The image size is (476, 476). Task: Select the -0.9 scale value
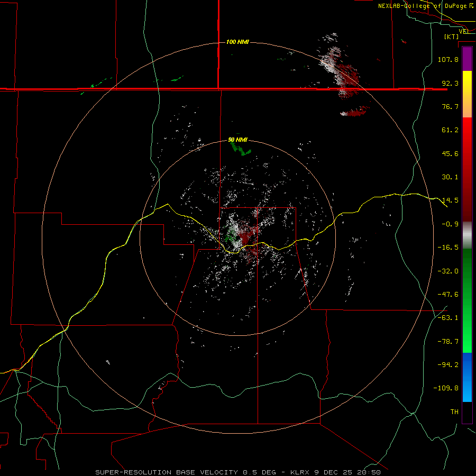pos(450,224)
